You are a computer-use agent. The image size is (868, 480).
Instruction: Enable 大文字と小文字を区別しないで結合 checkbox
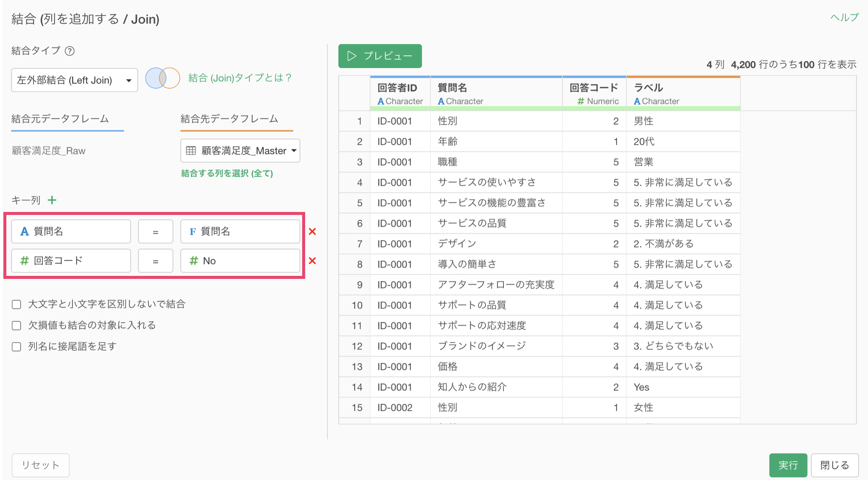click(x=16, y=304)
